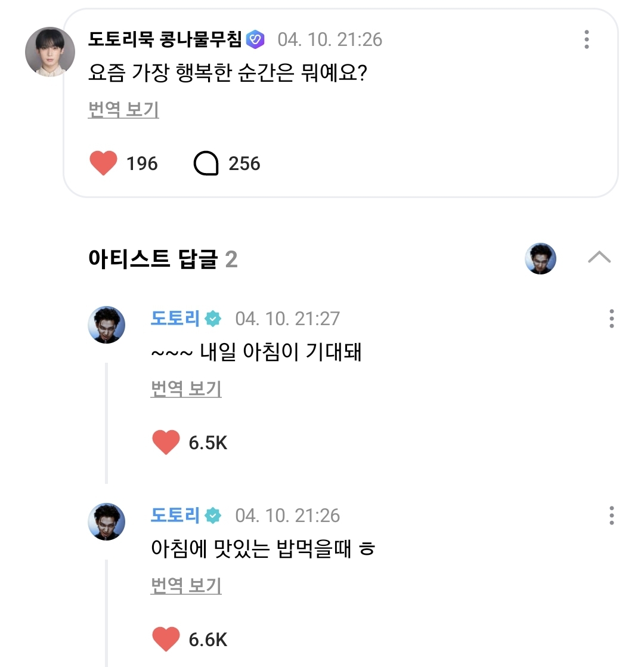The width and height of the screenshot is (644, 667).
Task: Open the artist avatar on the '밥먹을때' reply
Action: pyautogui.click(x=107, y=522)
